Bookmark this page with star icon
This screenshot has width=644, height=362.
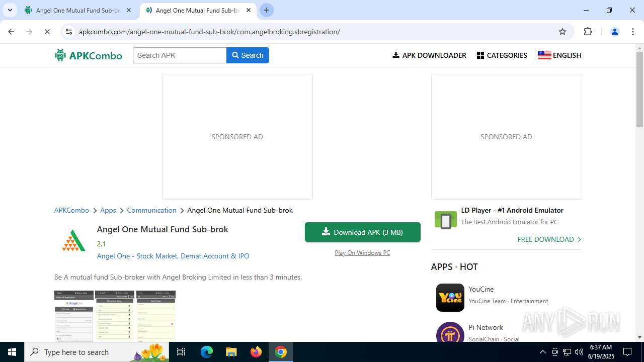pyautogui.click(x=562, y=32)
